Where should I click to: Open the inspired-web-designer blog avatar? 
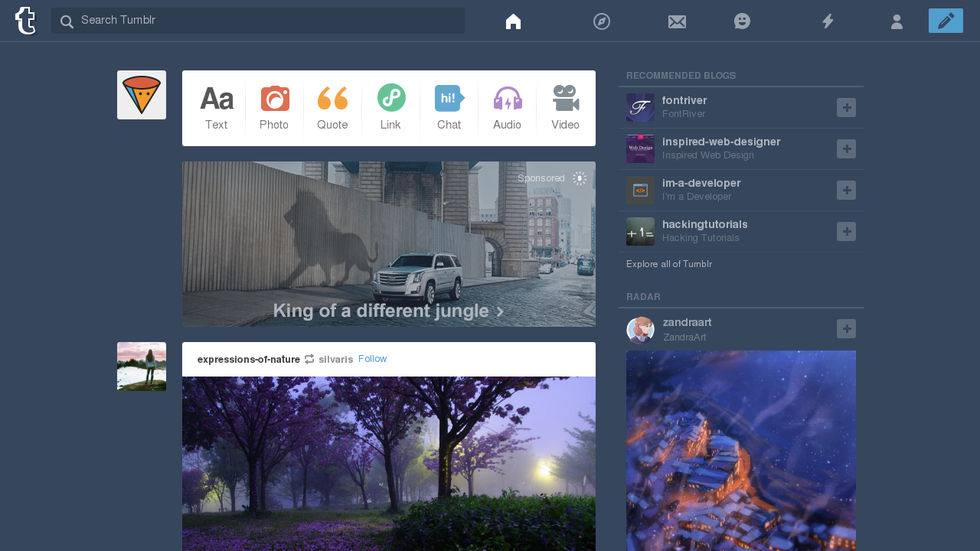(x=640, y=149)
